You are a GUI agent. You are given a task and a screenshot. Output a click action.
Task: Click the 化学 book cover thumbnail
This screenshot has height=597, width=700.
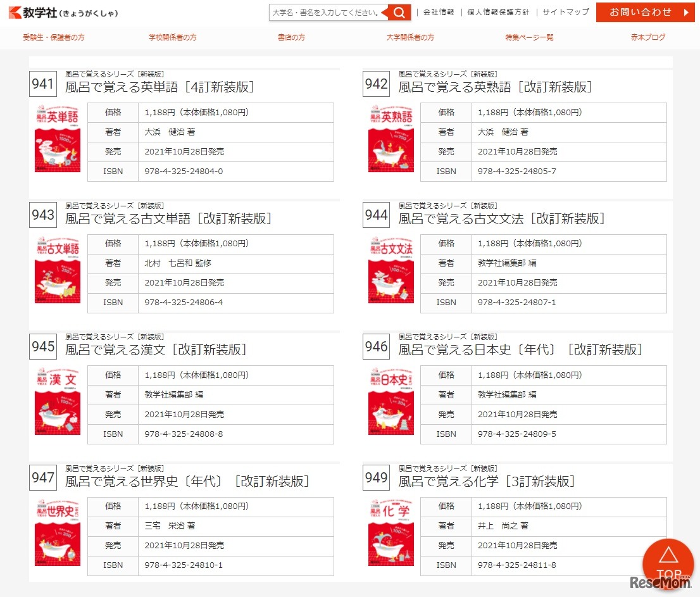pos(391,532)
